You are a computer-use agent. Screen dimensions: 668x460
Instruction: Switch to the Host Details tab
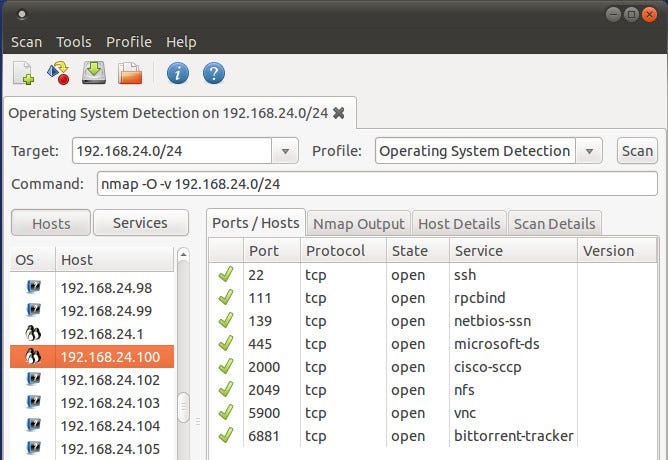459,224
